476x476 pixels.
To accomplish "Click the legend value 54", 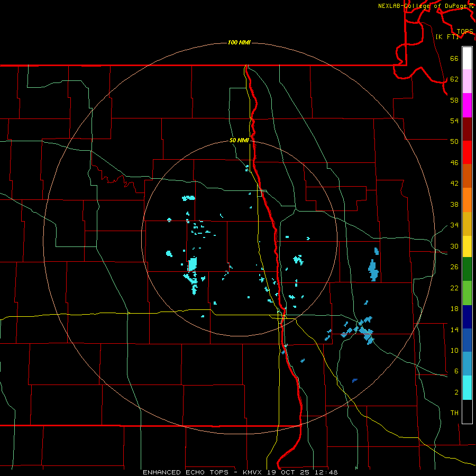I will 454,121.
